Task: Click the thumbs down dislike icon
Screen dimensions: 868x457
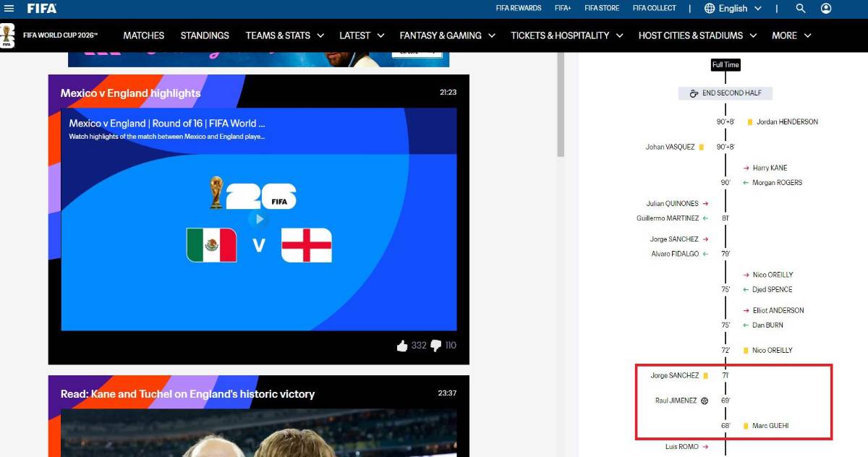Action: tap(435, 346)
